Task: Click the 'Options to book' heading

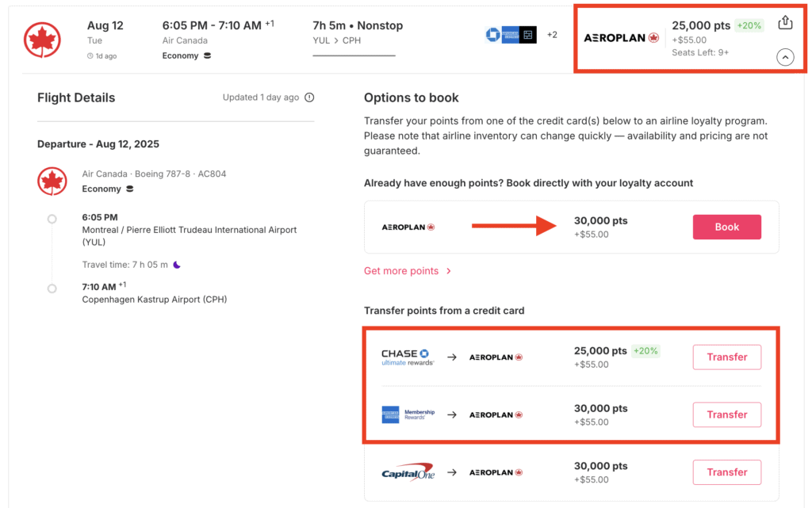Action: [x=412, y=97]
